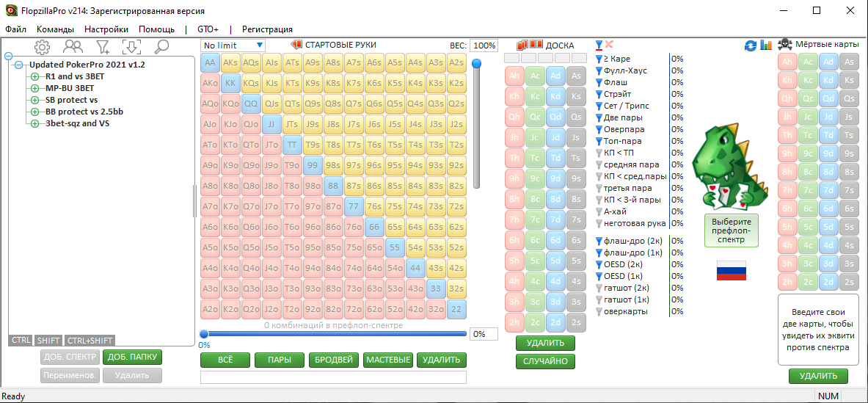Viewport: 868px width, 403px height.
Task: Collapse Updated PokerPro 2021 v1.2 node
Action: coord(18,65)
